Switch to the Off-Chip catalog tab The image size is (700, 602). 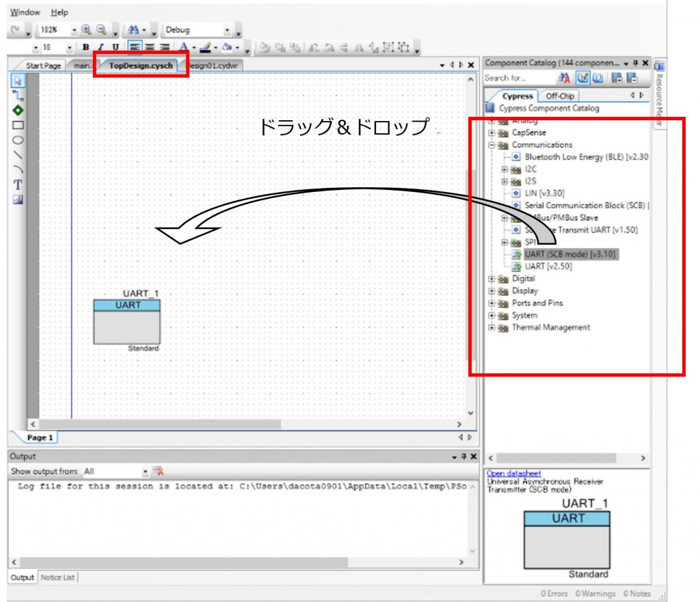(x=560, y=96)
